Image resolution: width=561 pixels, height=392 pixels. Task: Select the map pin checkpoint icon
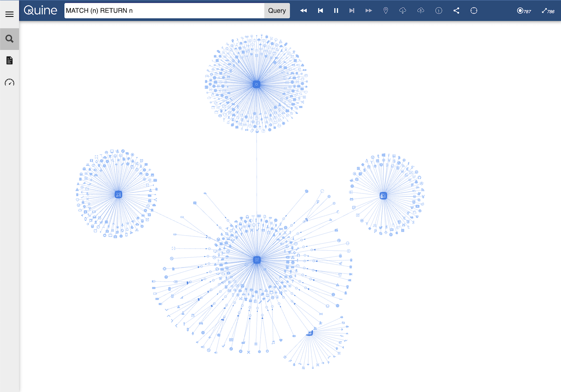(x=385, y=11)
